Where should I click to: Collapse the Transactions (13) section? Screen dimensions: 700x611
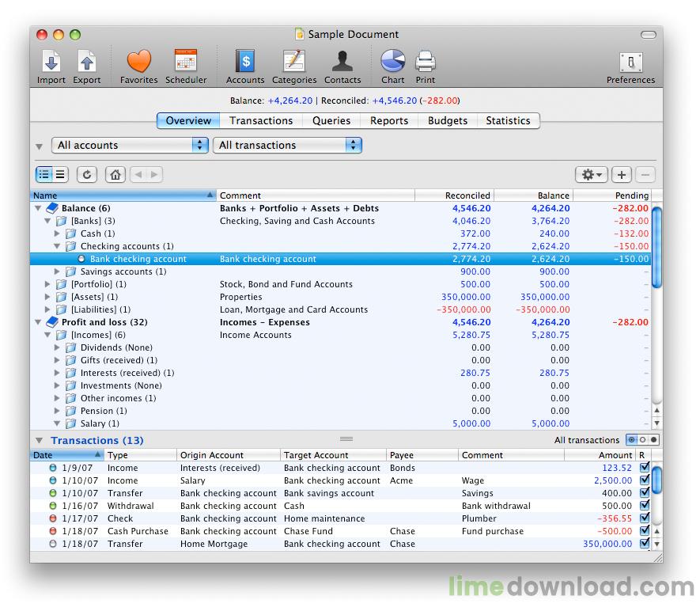(x=39, y=440)
